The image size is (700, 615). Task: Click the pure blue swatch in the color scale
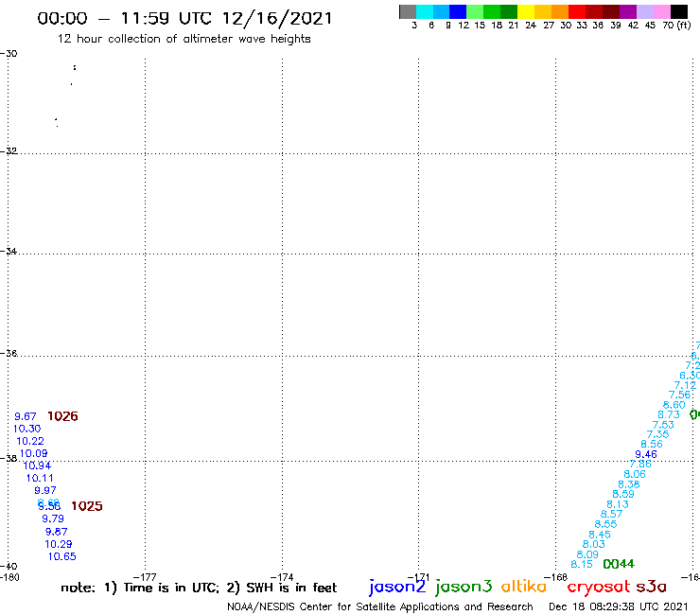(x=458, y=11)
